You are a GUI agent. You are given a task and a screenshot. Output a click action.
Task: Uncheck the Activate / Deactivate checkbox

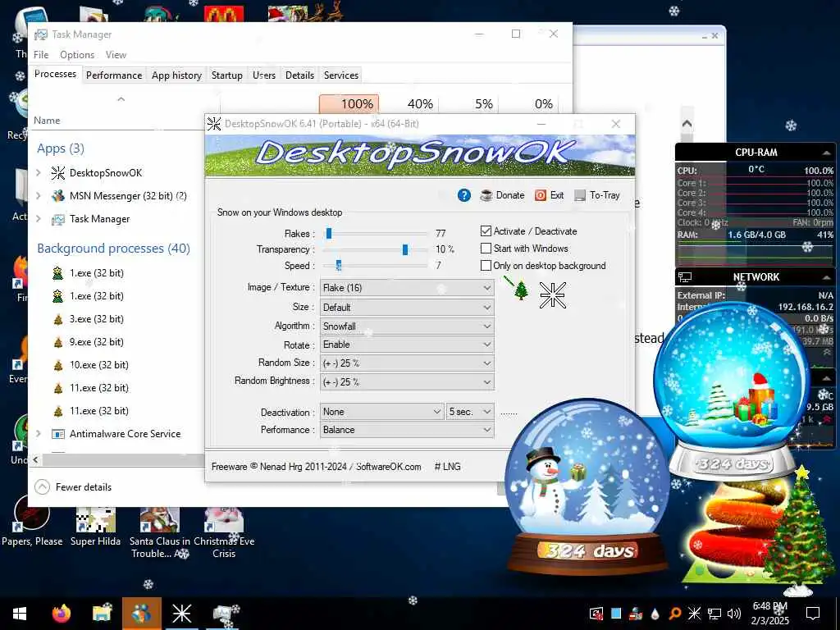coord(486,231)
